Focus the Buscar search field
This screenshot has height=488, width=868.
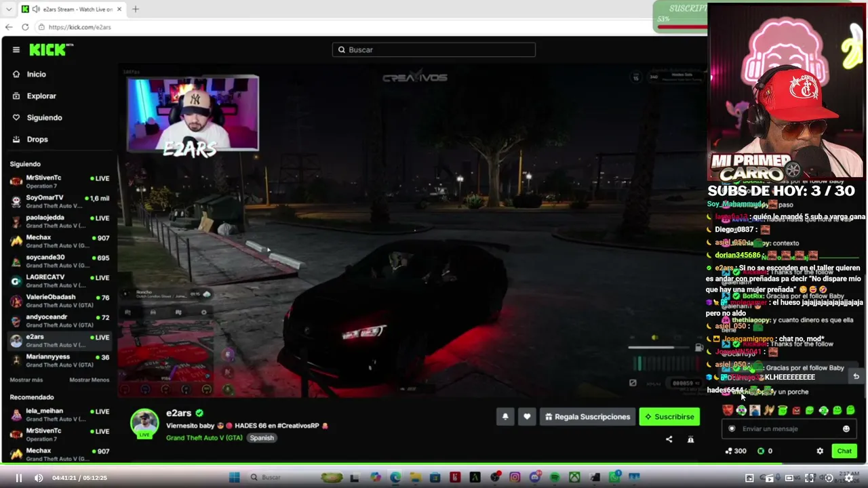click(x=434, y=49)
